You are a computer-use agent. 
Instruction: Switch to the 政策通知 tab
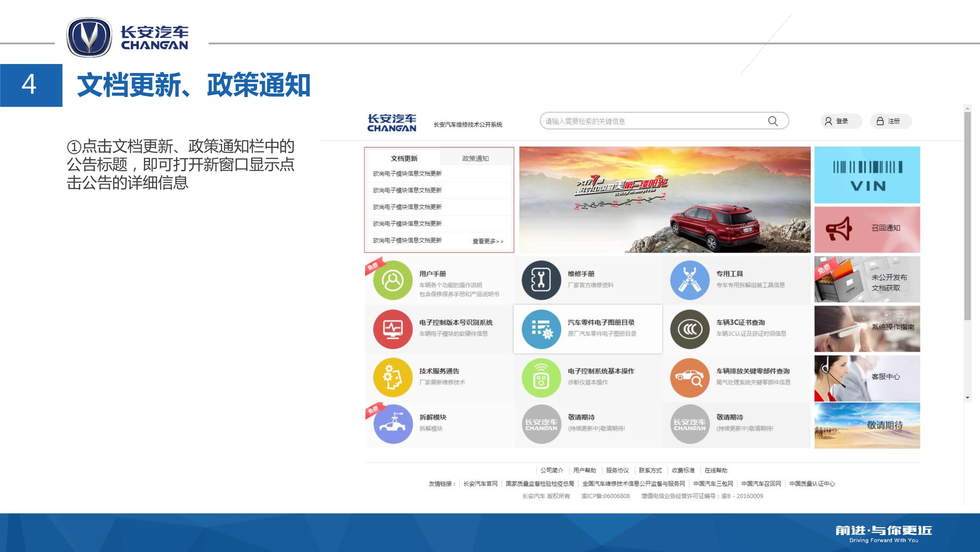(x=475, y=158)
